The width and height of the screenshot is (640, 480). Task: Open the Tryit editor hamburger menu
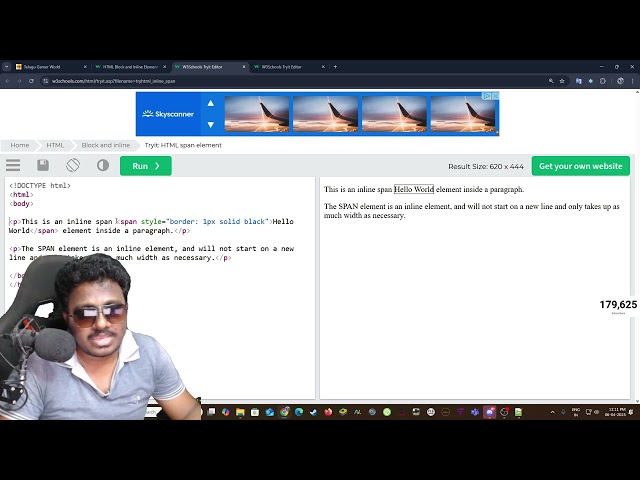point(13,165)
